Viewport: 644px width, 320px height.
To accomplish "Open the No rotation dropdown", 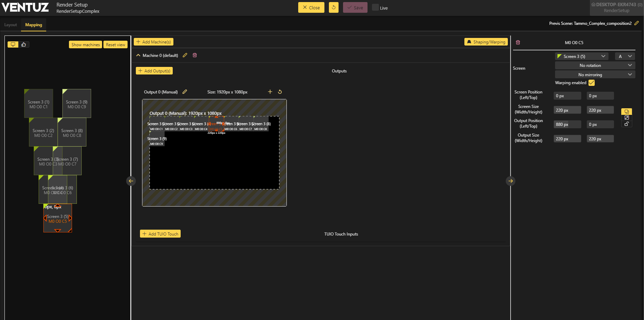I will click(594, 65).
